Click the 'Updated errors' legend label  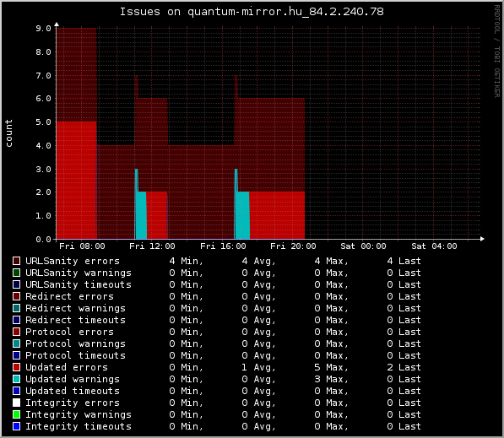[x=67, y=367]
